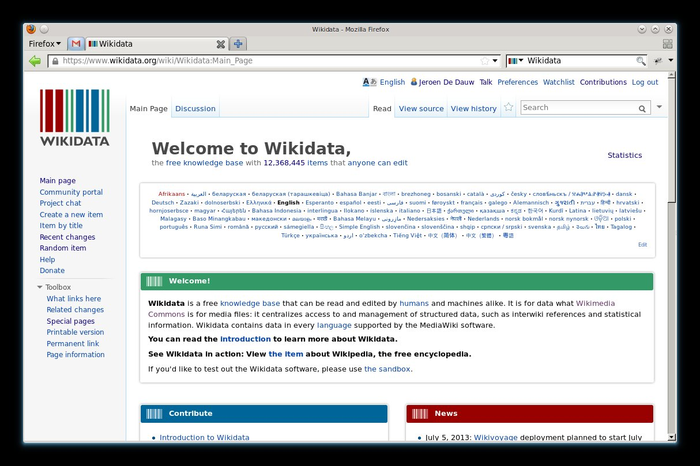The height and width of the screenshot is (466, 700).
Task: Open the more actions dropdown arrow
Action: (x=659, y=107)
